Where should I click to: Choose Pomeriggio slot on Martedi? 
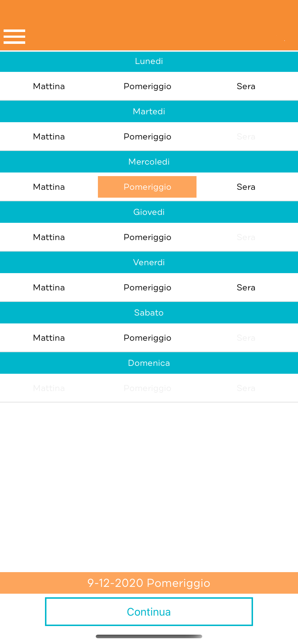pyautogui.click(x=147, y=137)
